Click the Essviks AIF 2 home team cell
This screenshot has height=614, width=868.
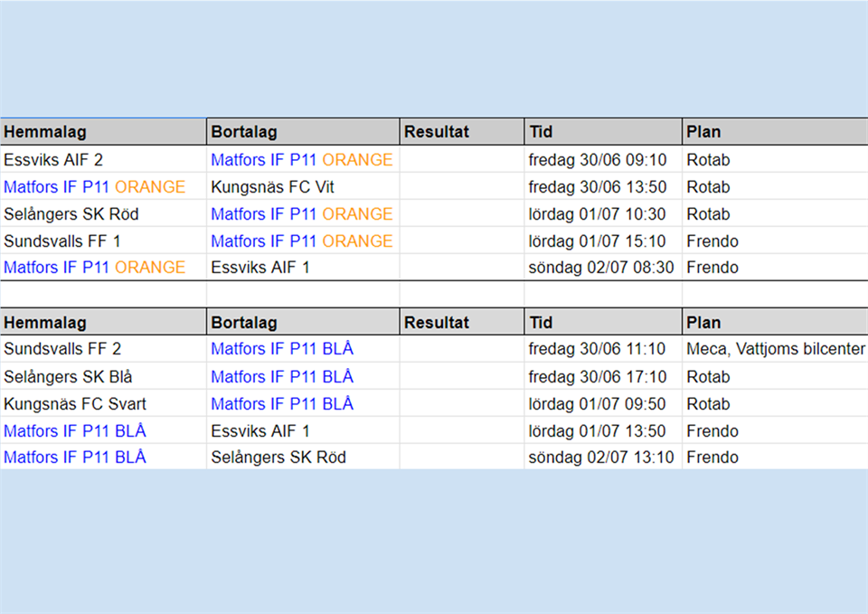(53, 160)
